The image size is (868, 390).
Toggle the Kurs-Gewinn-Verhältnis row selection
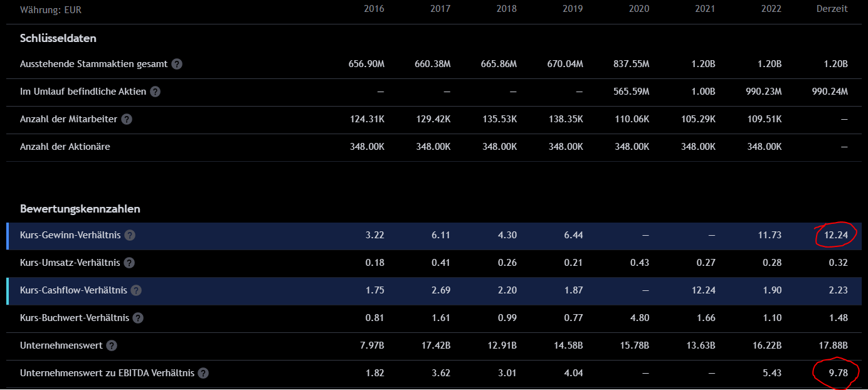(x=71, y=236)
